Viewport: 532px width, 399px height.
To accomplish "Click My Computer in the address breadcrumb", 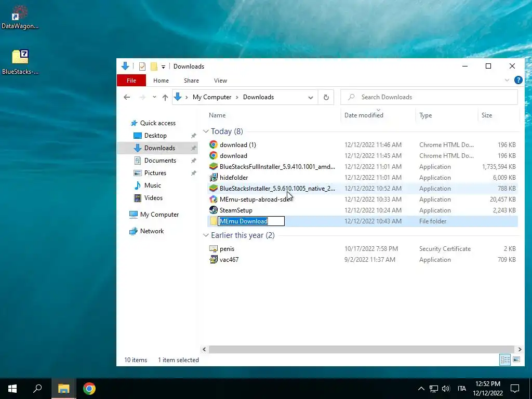I will pos(212,97).
